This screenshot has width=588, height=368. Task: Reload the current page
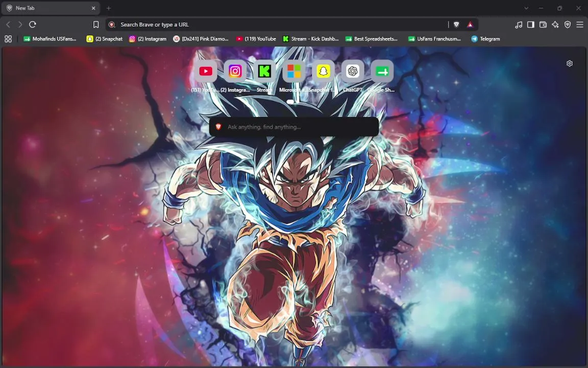tap(33, 25)
